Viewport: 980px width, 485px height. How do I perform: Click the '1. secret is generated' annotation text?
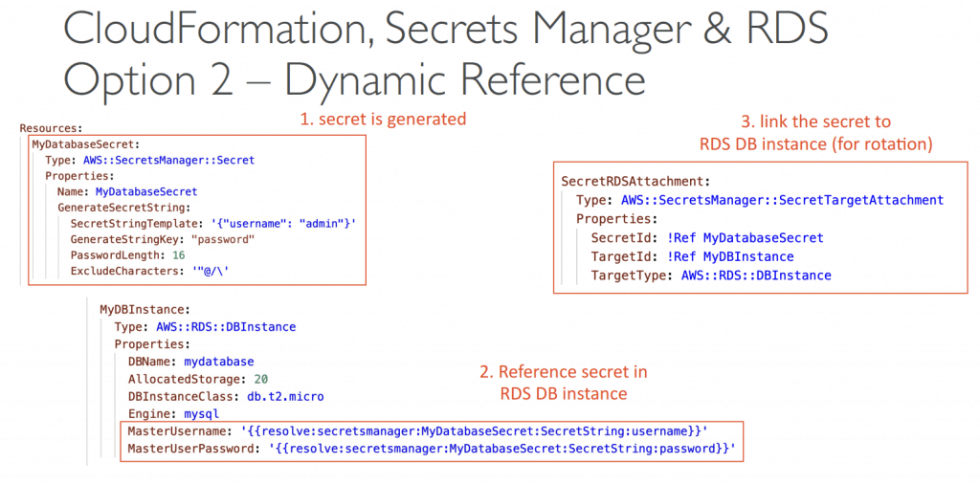tap(384, 119)
